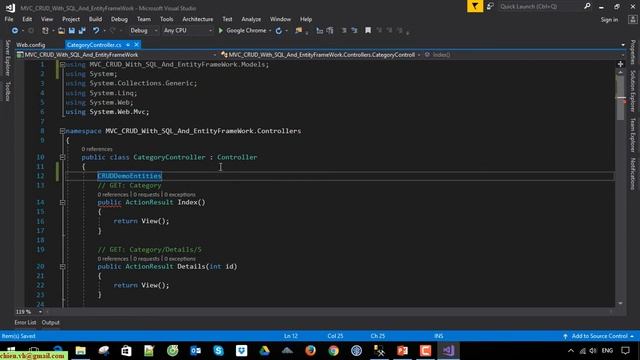Click the vertical scrollbar thumb
Image resolution: width=640 pixels, height=360 pixels.
pos(620,98)
